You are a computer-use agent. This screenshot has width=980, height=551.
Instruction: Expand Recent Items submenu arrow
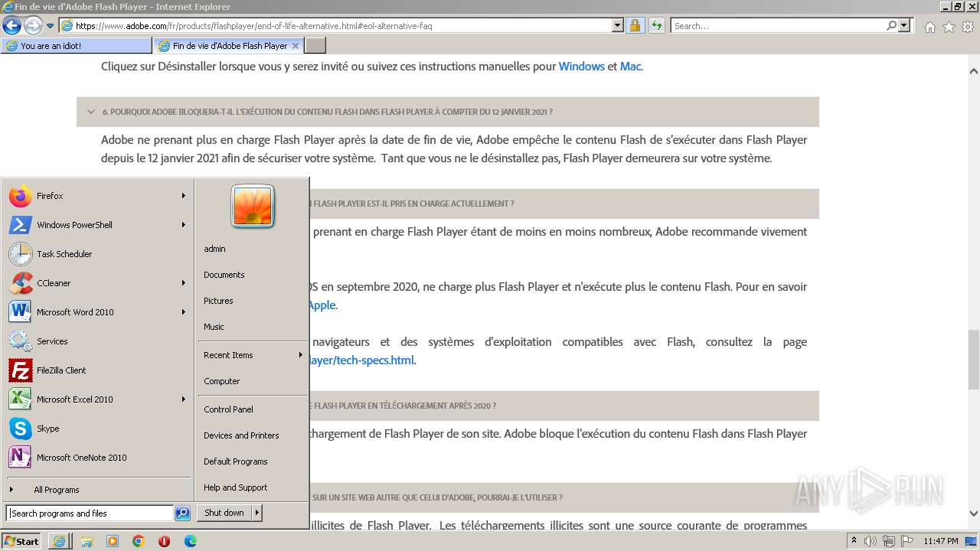click(x=300, y=355)
